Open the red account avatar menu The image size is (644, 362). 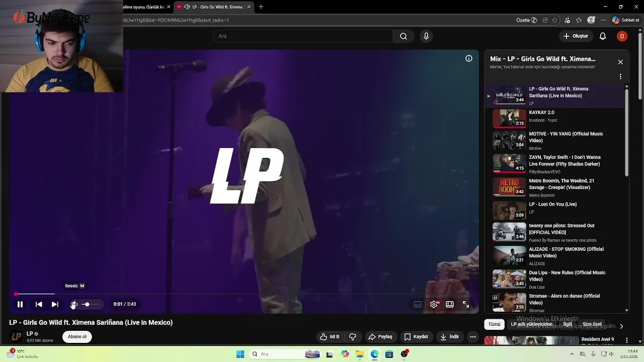(622, 36)
